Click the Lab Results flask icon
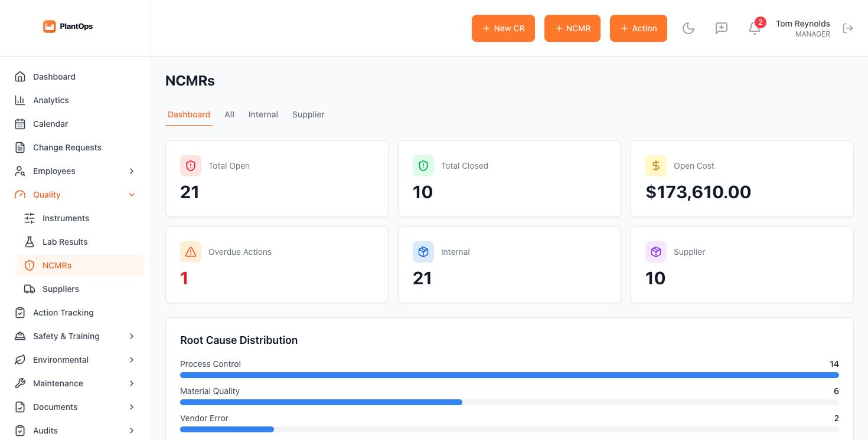 [x=30, y=242]
